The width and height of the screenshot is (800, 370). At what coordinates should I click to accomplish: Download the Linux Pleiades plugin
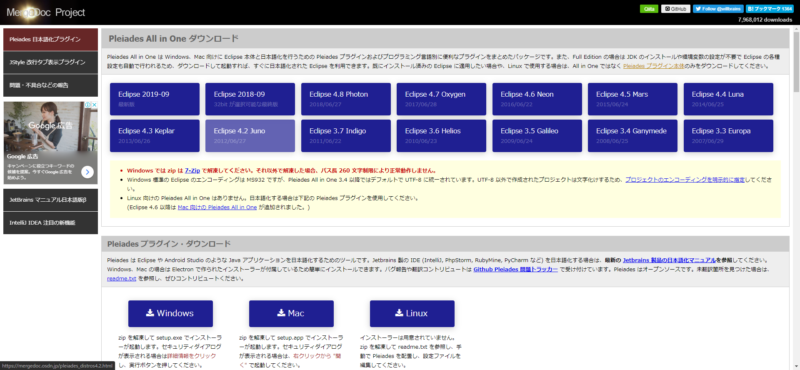[412, 313]
